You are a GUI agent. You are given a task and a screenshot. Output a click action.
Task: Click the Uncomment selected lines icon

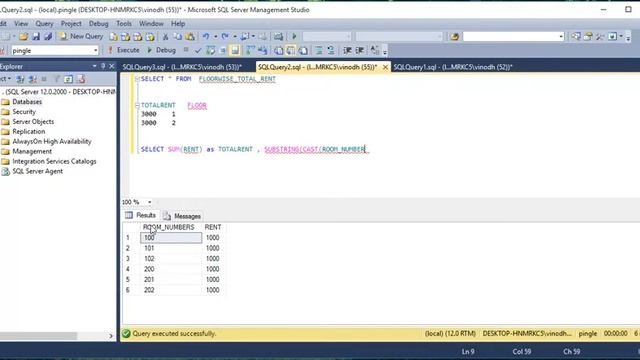coord(331,50)
